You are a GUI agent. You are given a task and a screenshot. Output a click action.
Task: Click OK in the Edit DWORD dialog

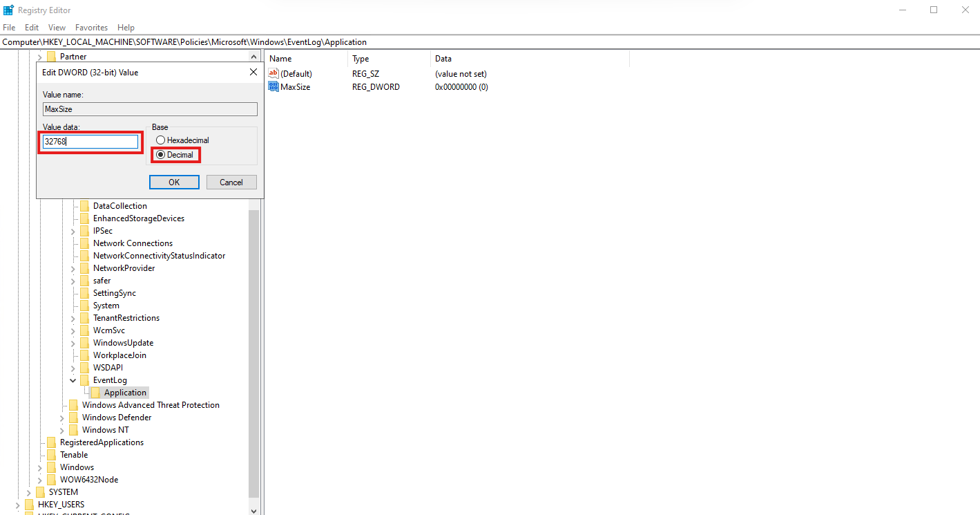coord(174,182)
